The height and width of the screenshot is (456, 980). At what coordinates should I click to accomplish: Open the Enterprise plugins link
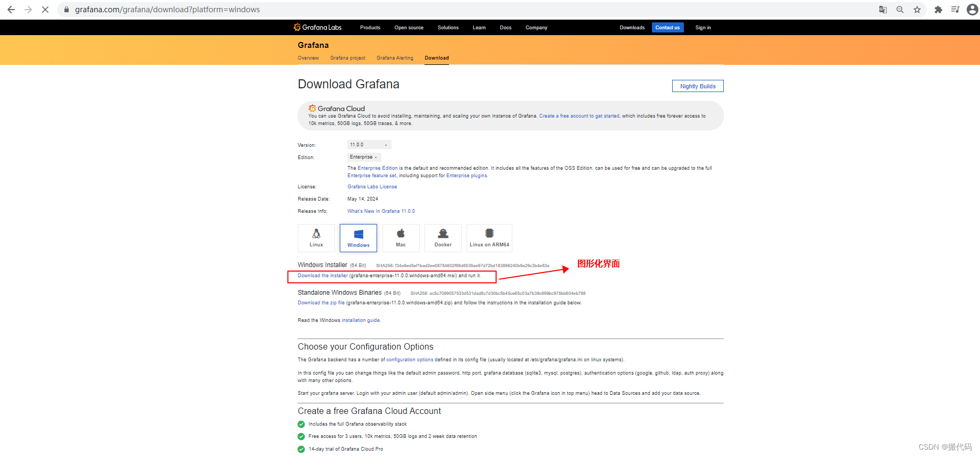pos(467,176)
